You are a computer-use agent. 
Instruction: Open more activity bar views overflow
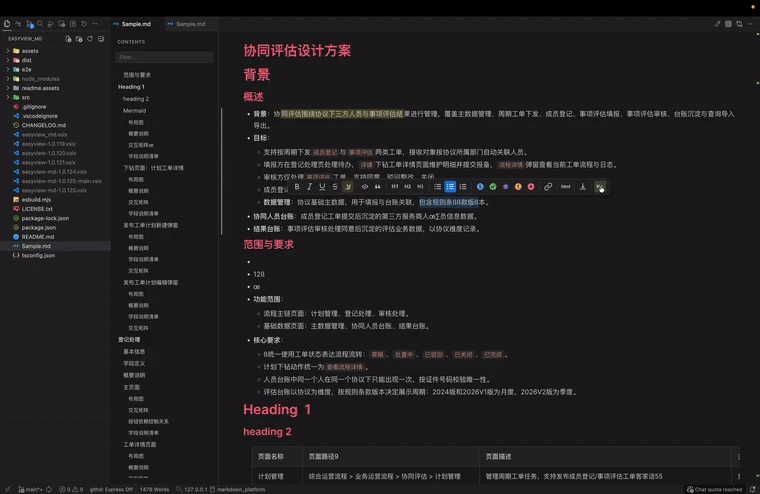95,24
